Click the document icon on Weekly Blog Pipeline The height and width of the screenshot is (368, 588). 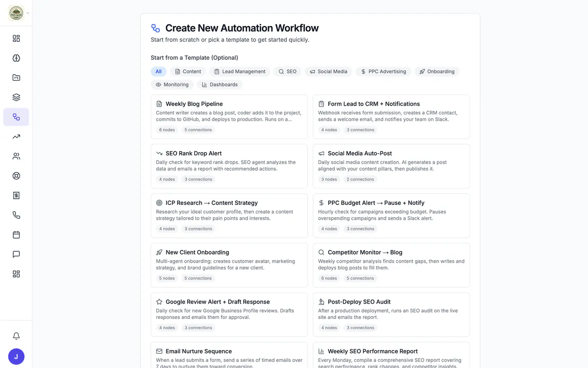click(159, 104)
